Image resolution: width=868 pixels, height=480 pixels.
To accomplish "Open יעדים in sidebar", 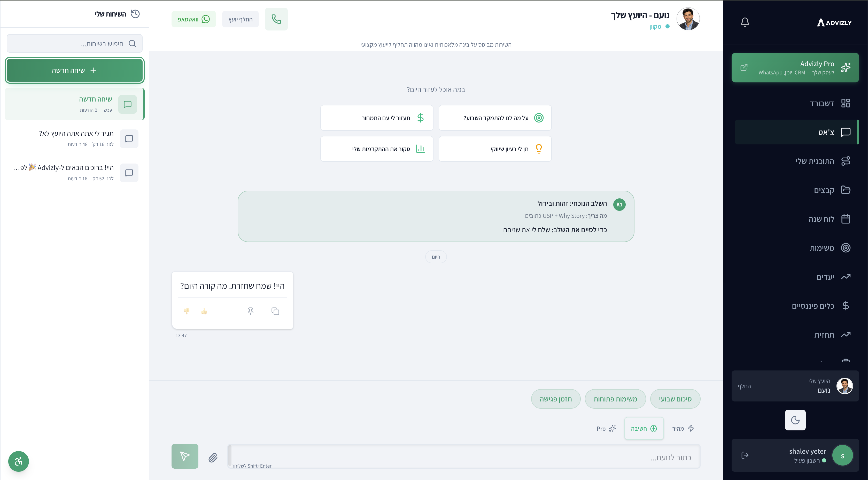I will pyautogui.click(x=796, y=277).
